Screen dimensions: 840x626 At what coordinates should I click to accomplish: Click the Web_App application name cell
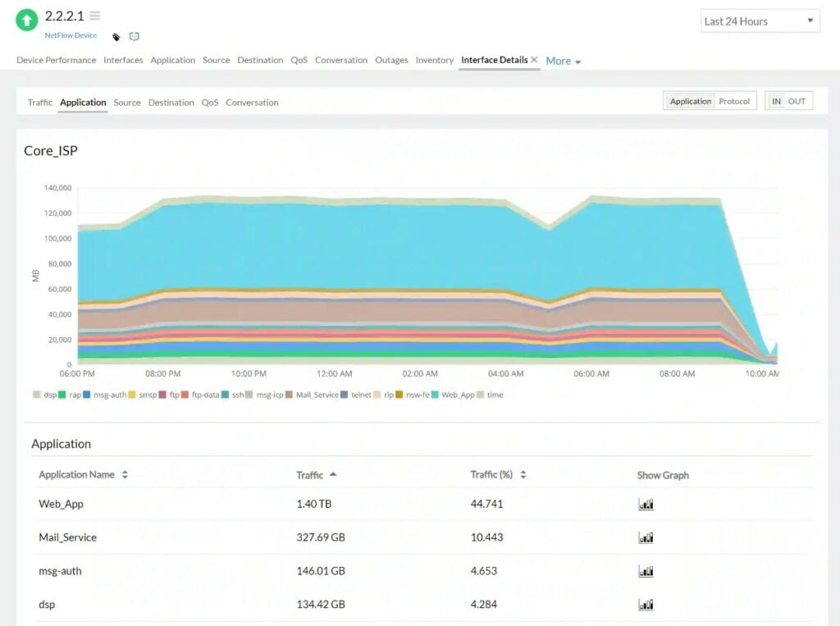[x=61, y=504]
